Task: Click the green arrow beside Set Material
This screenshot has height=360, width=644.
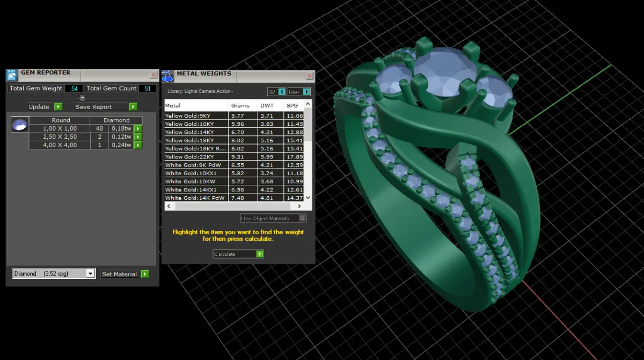Action: (x=145, y=274)
